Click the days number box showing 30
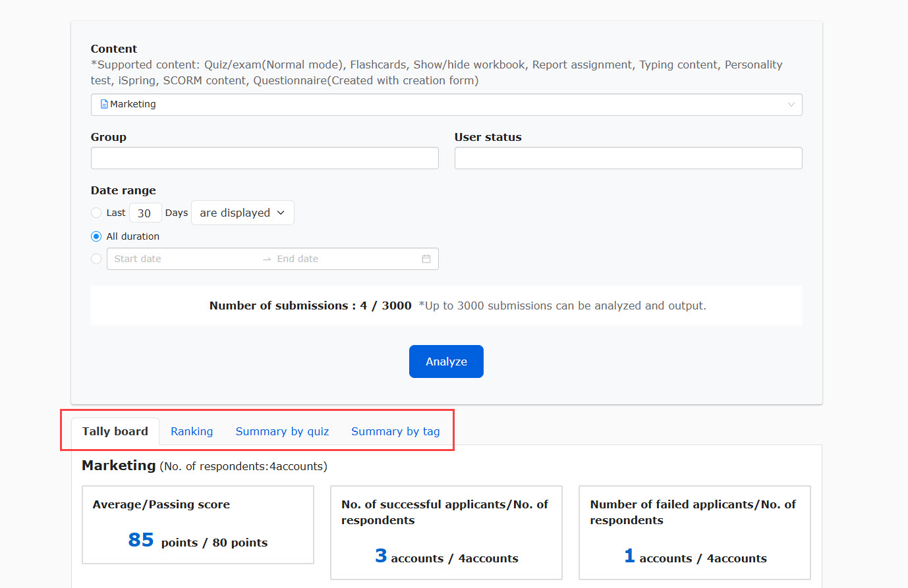The width and height of the screenshot is (908, 588). pyautogui.click(x=145, y=213)
